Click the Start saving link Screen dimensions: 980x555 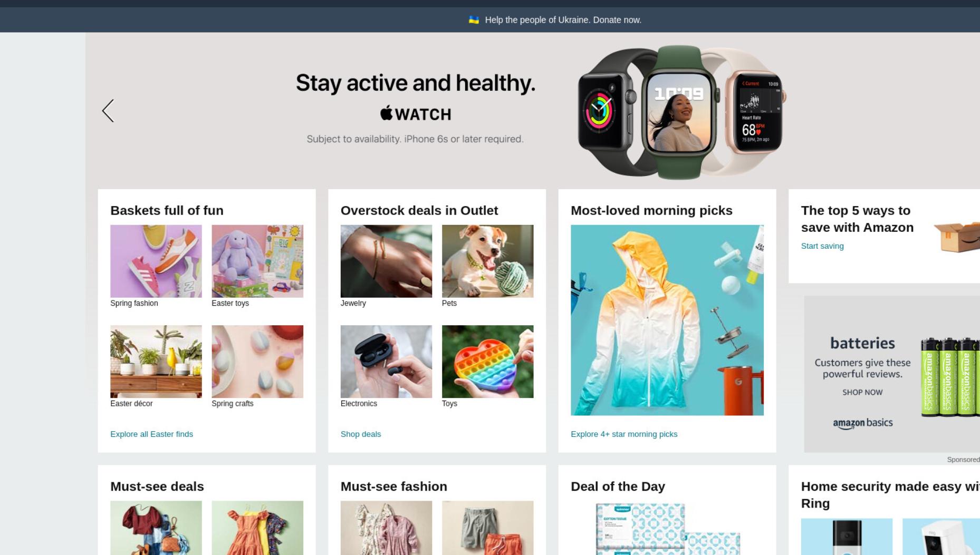coord(822,246)
